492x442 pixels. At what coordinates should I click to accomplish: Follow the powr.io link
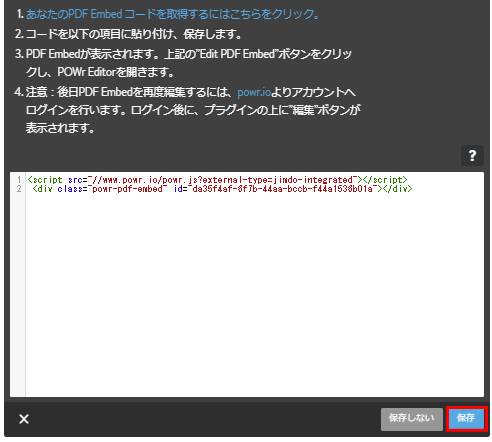pos(254,92)
